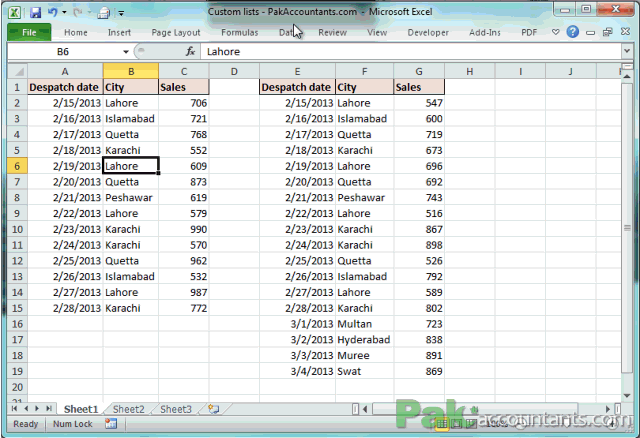Image resolution: width=640 pixels, height=438 pixels.
Task: Click the Undo arrow icon
Action: pos(53,12)
